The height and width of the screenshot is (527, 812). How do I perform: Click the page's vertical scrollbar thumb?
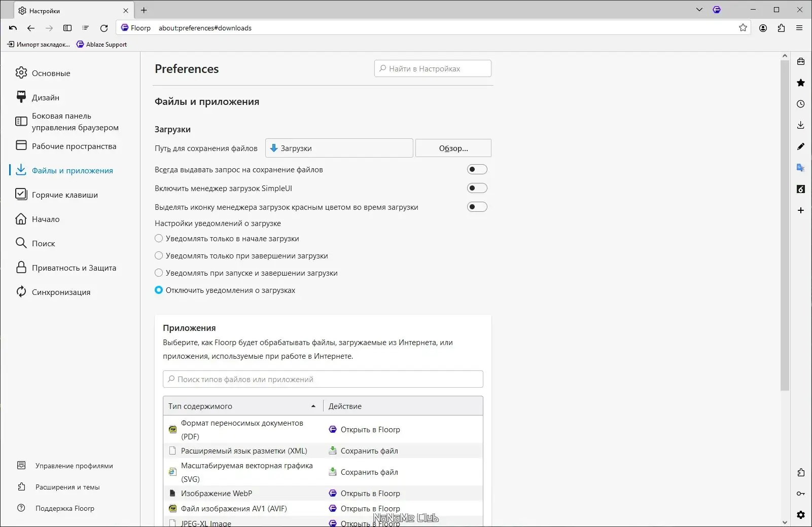785,223
